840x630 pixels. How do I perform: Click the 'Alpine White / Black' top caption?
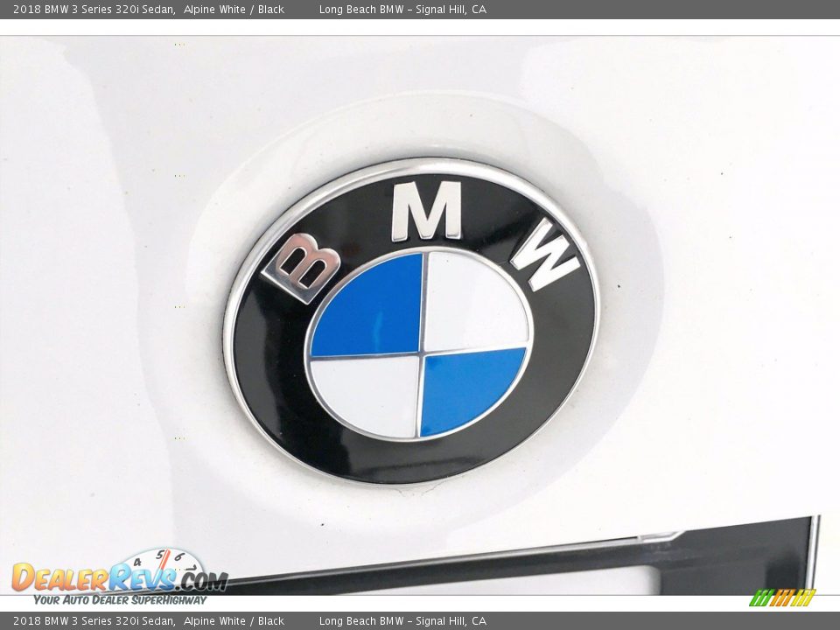click(234, 9)
